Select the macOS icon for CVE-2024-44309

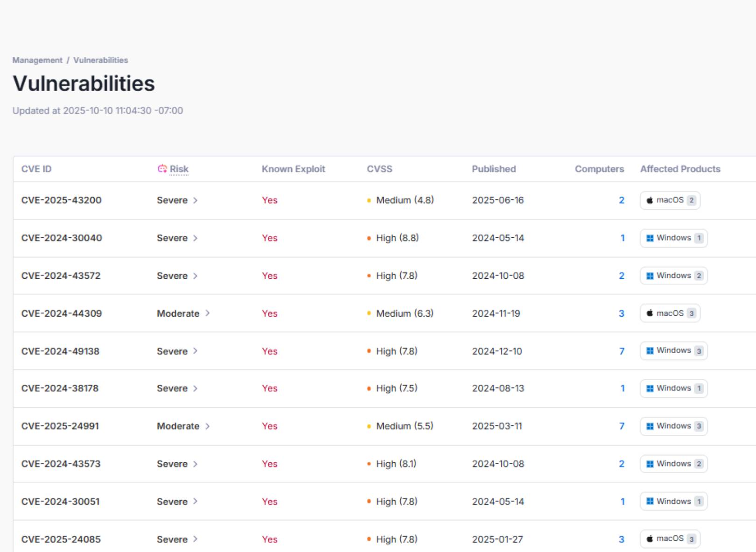pyautogui.click(x=650, y=313)
